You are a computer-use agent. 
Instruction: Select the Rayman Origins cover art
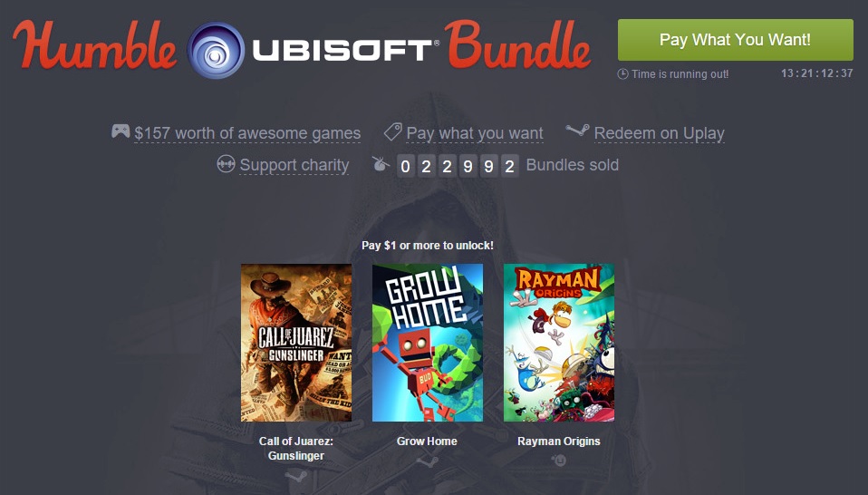click(558, 343)
